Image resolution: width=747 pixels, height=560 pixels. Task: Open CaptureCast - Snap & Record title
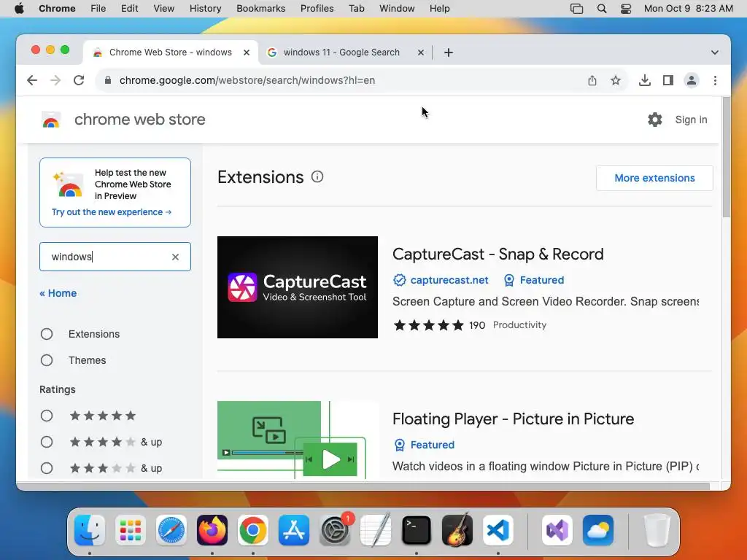tap(498, 254)
